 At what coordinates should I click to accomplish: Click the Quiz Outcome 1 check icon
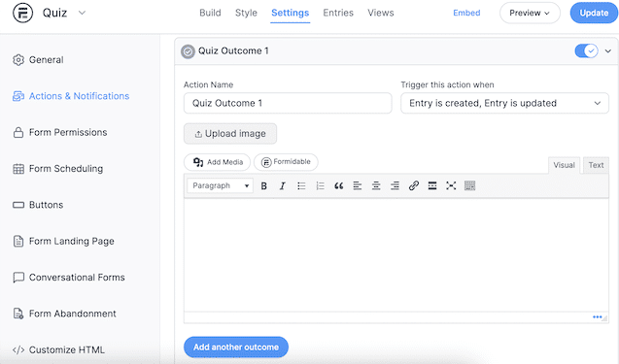(188, 51)
